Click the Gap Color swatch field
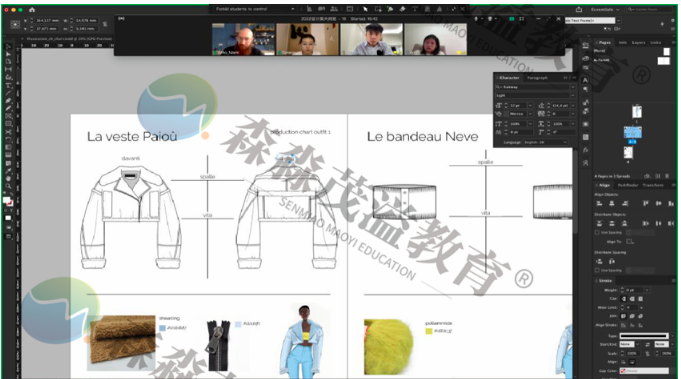 [x=644, y=371]
